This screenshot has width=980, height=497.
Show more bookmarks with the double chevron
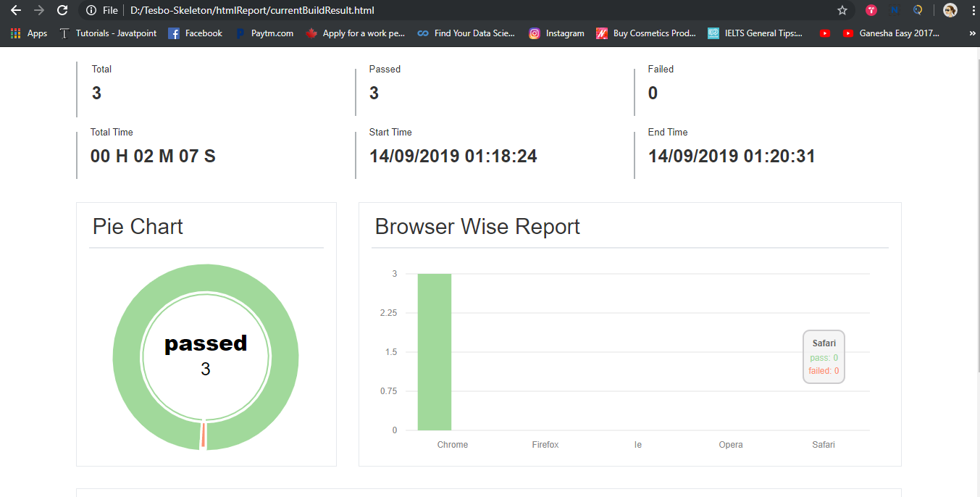(972, 33)
